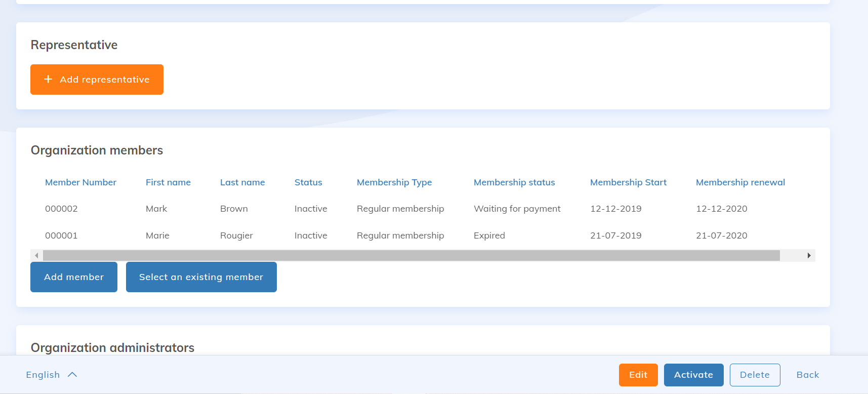This screenshot has width=868, height=394.
Task: Choose Select an existing member
Action: tap(201, 277)
